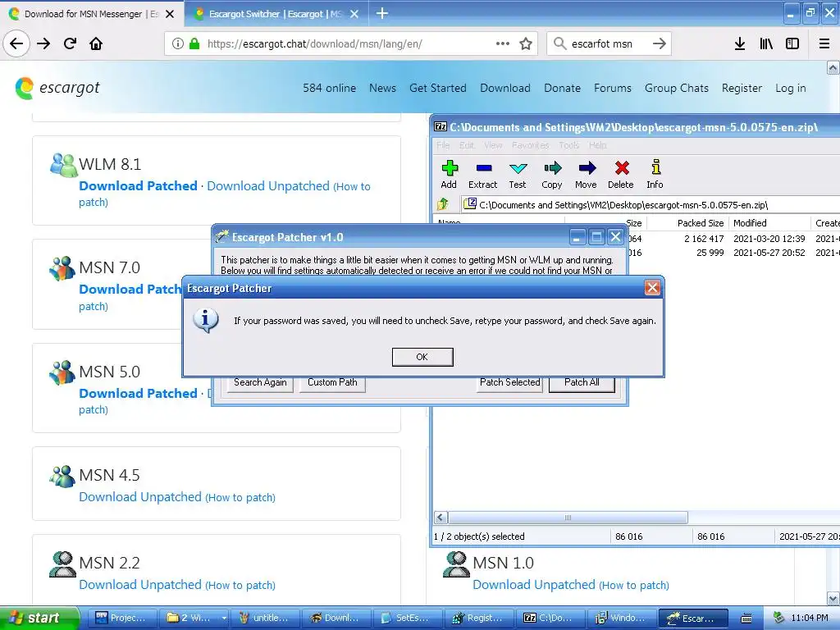Click WLM 8.1 Download Unpatched link
Image resolution: width=840 pixels, height=630 pixels.
click(268, 186)
